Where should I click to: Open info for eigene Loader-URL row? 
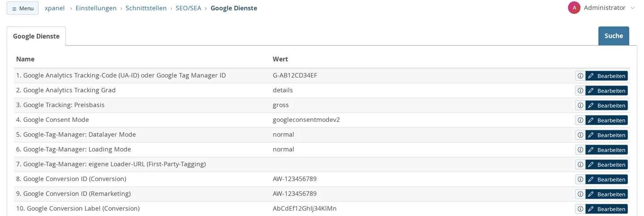pos(580,164)
